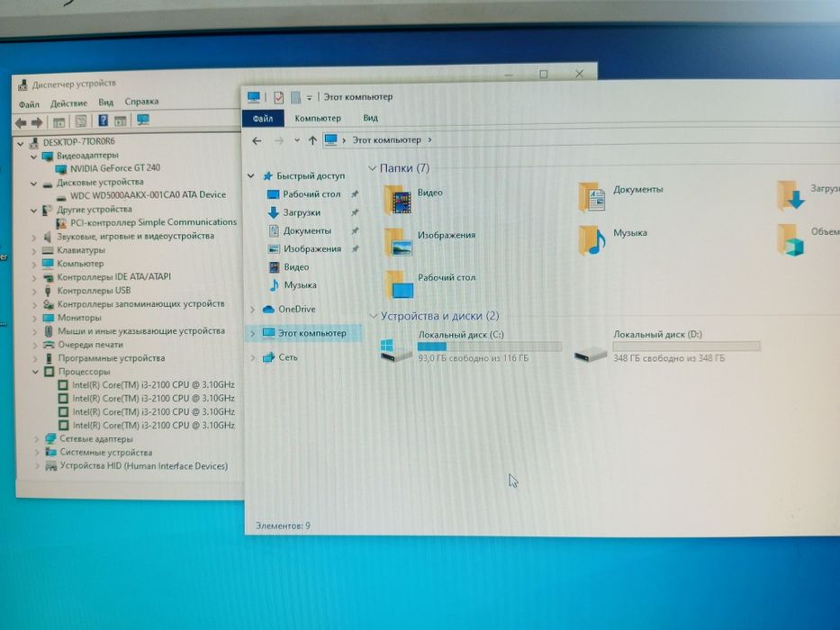Click the Explorer up-one-level arrow
This screenshot has height=630, width=840.
pos(312,140)
